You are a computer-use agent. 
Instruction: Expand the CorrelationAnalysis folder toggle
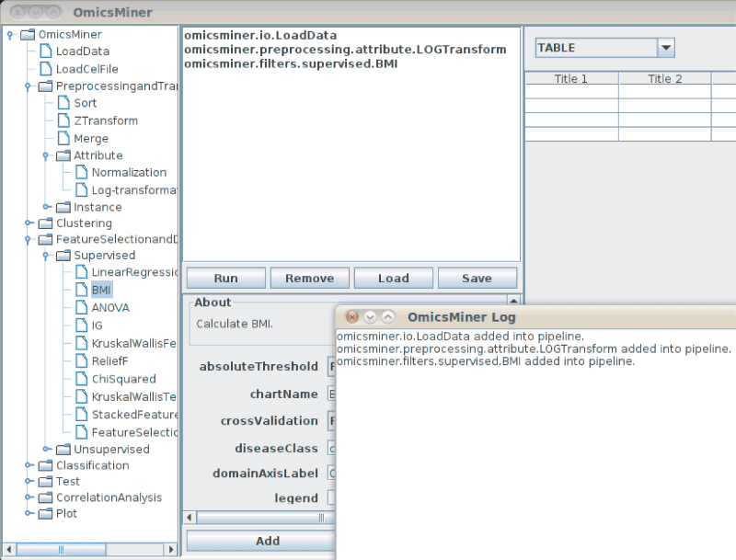(x=29, y=497)
